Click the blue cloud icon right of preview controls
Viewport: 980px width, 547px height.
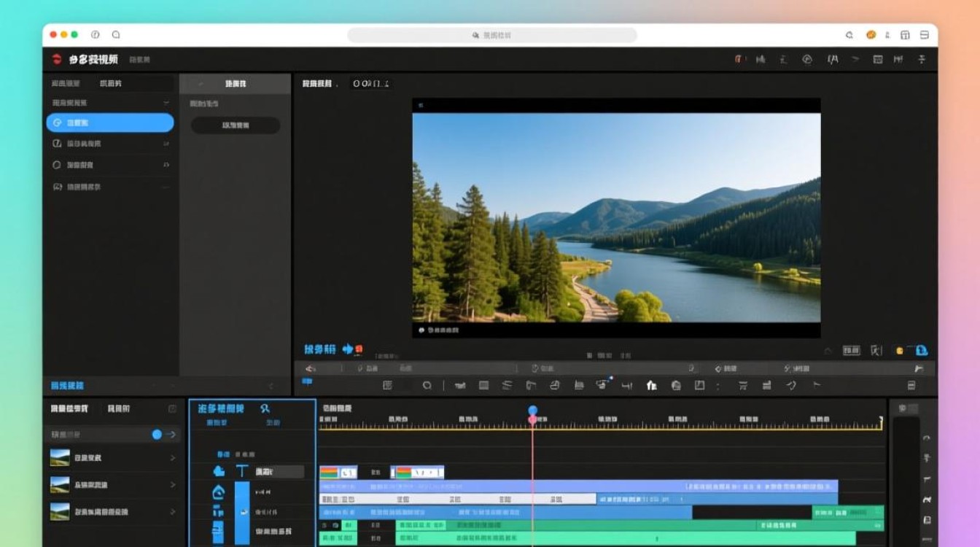[921, 351]
